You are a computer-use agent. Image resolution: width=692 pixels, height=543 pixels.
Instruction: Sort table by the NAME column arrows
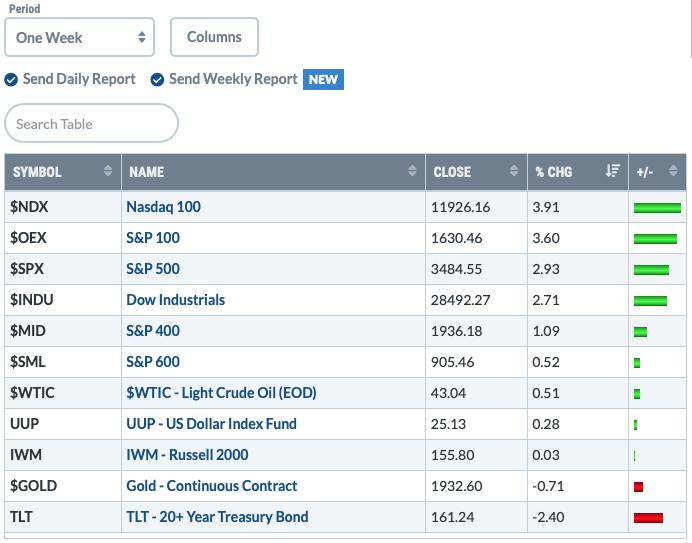412,171
